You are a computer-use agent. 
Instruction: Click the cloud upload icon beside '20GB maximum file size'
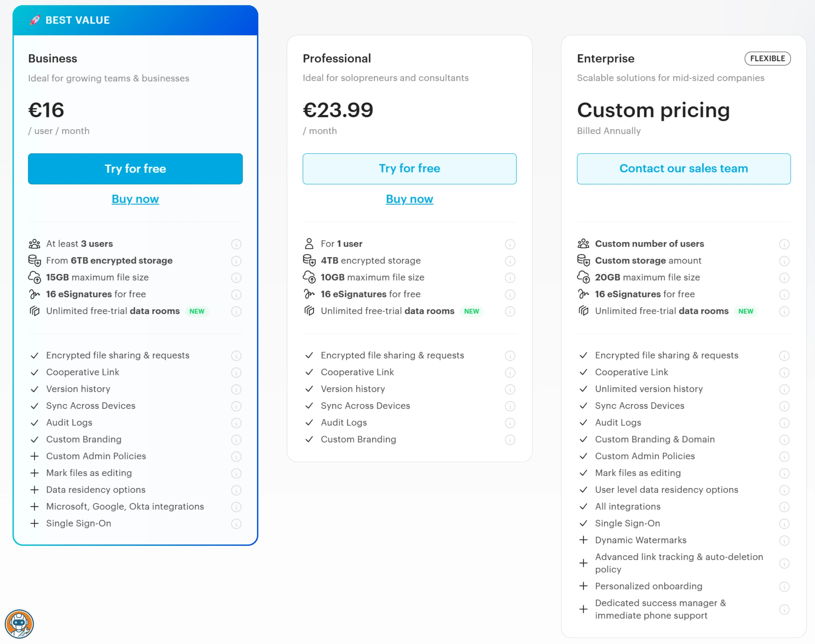584,277
